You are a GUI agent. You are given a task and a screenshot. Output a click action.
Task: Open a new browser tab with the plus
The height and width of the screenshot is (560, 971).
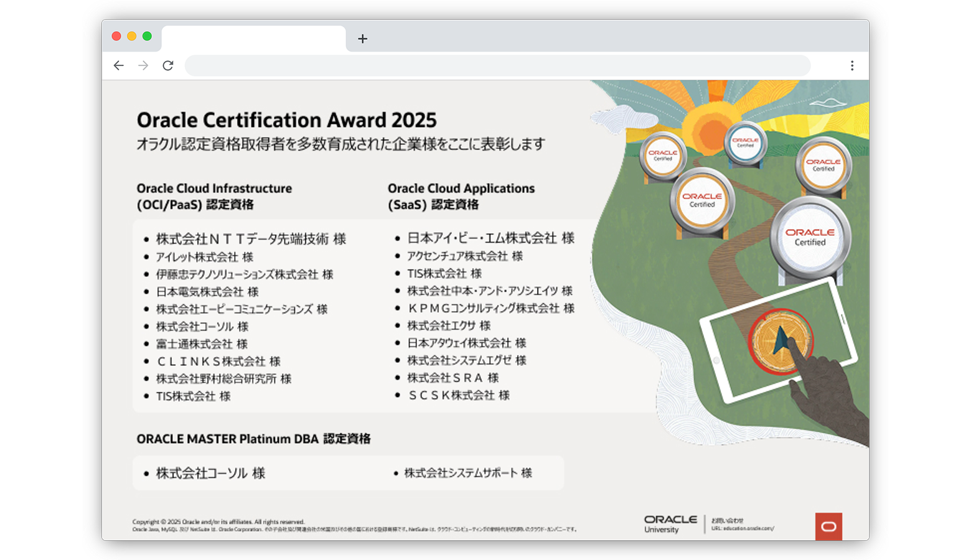[362, 39]
